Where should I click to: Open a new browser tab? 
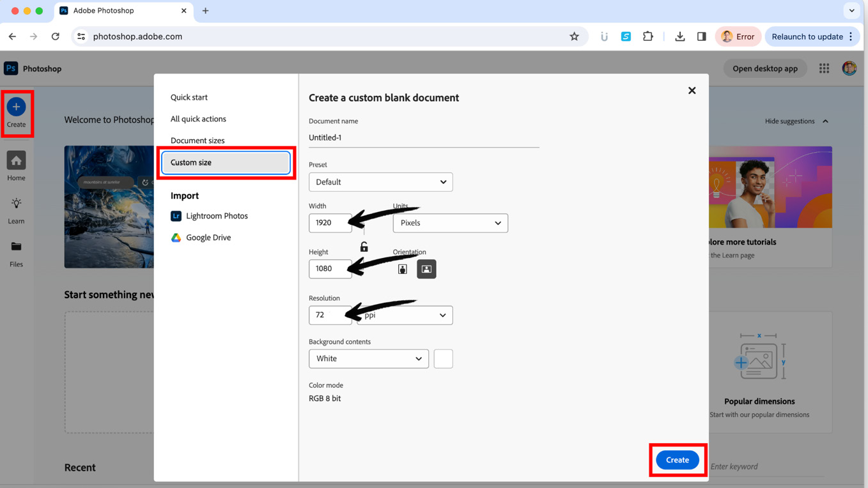point(205,11)
